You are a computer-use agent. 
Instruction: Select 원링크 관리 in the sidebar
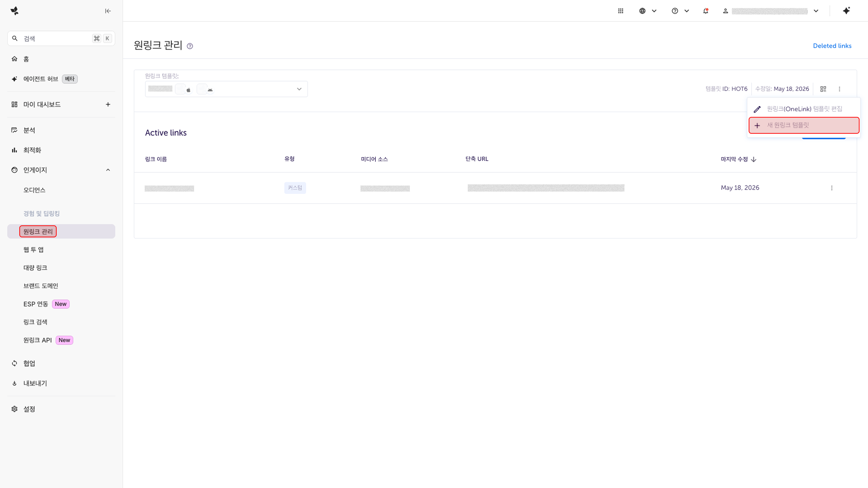pyautogui.click(x=61, y=231)
